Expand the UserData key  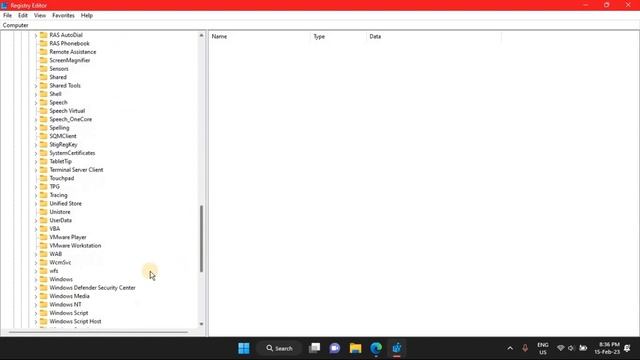pos(36,220)
